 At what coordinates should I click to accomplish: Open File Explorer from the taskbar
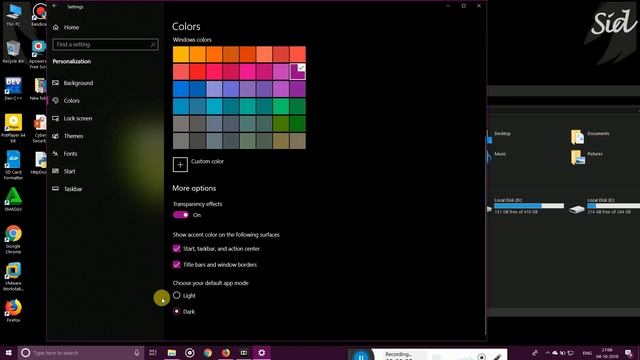171,353
